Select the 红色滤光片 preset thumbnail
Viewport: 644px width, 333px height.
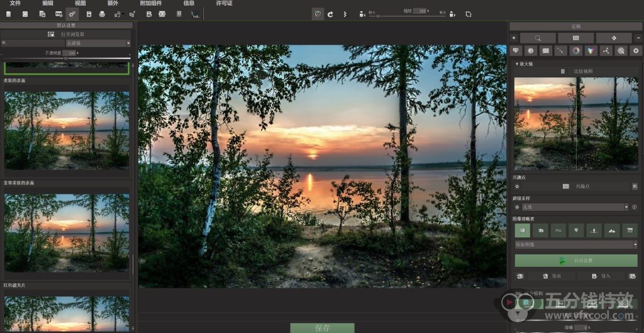67,313
